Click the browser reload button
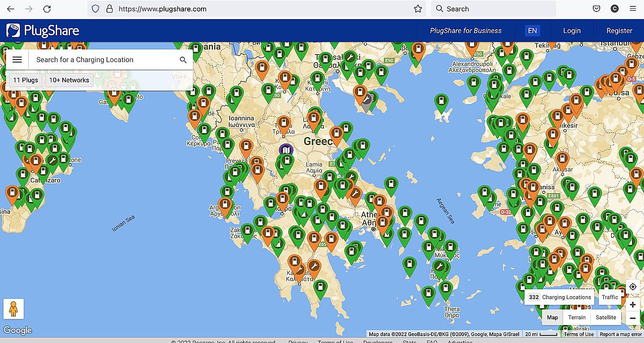This screenshot has width=644, height=343. click(x=47, y=9)
